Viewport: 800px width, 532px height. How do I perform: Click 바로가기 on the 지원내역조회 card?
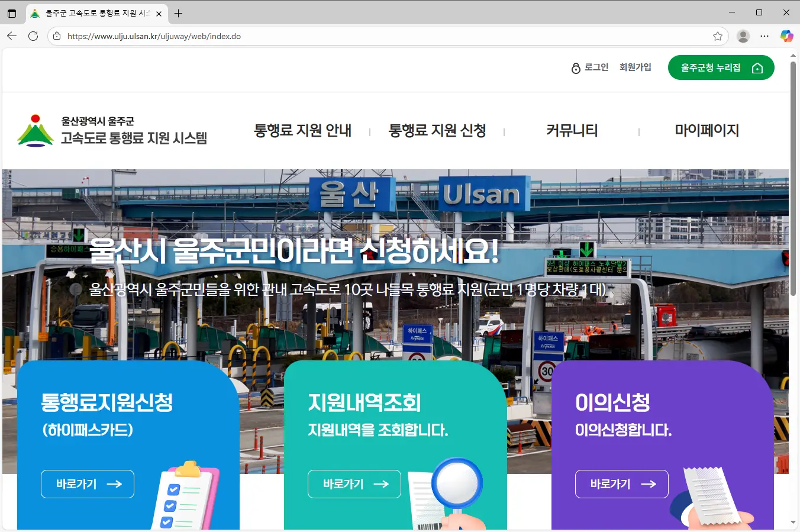[x=354, y=483]
